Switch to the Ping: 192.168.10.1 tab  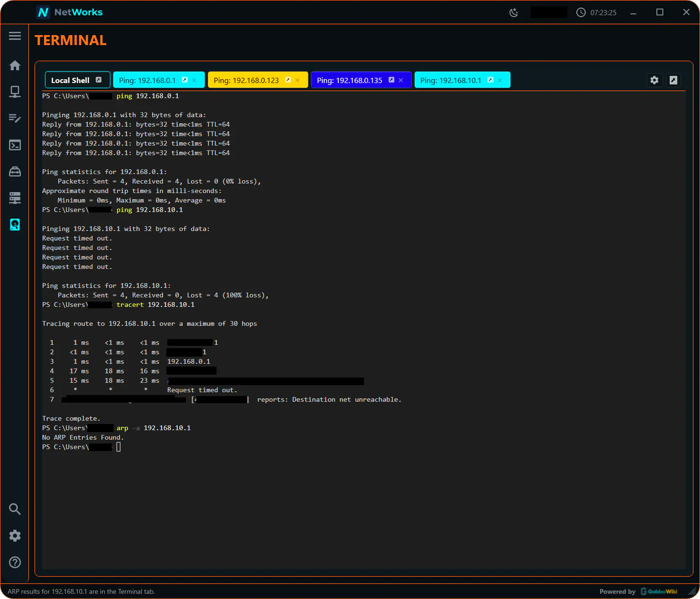click(x=462, y=80)
